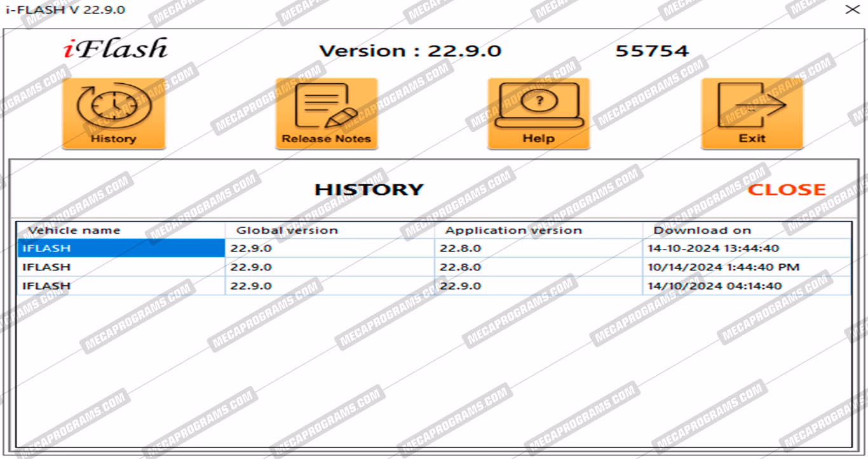Click the Help laptop icon
This screenshot has height=459, width=868.
pos(538,113)
